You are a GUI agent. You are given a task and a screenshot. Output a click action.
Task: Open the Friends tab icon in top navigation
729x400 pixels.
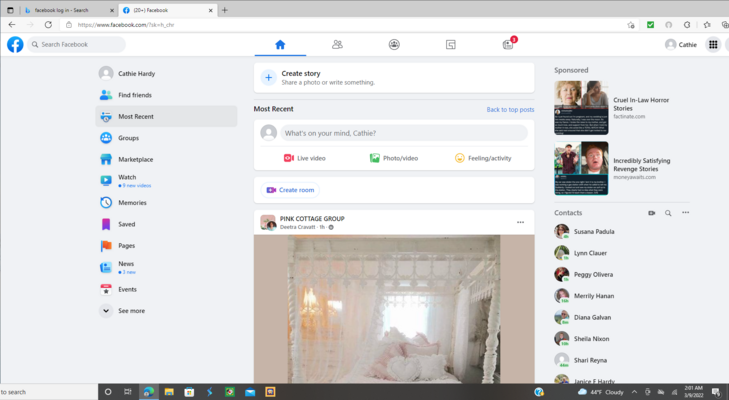337,44
